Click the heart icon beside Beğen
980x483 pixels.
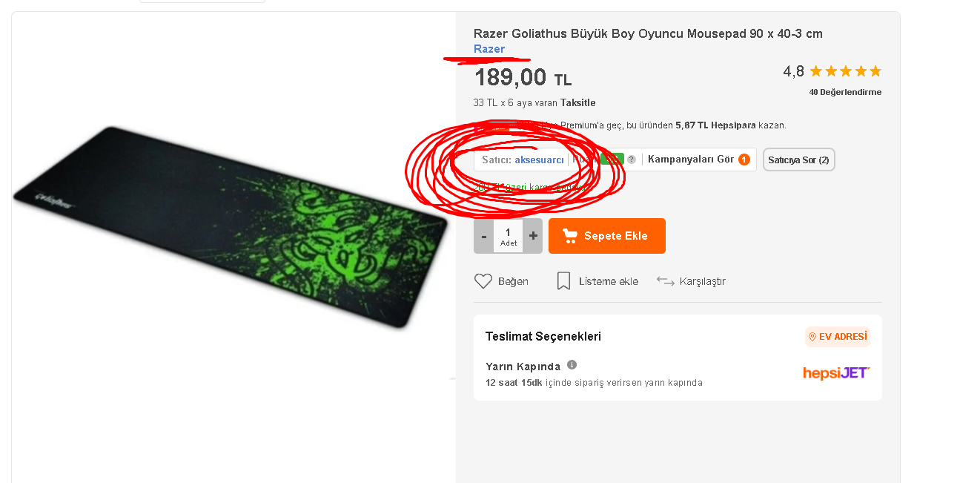pyautogui.click(x=483, y=281)
